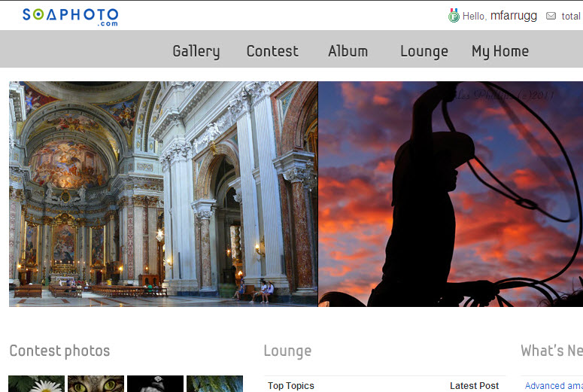Open My Home from navigation

coord(499,51)
